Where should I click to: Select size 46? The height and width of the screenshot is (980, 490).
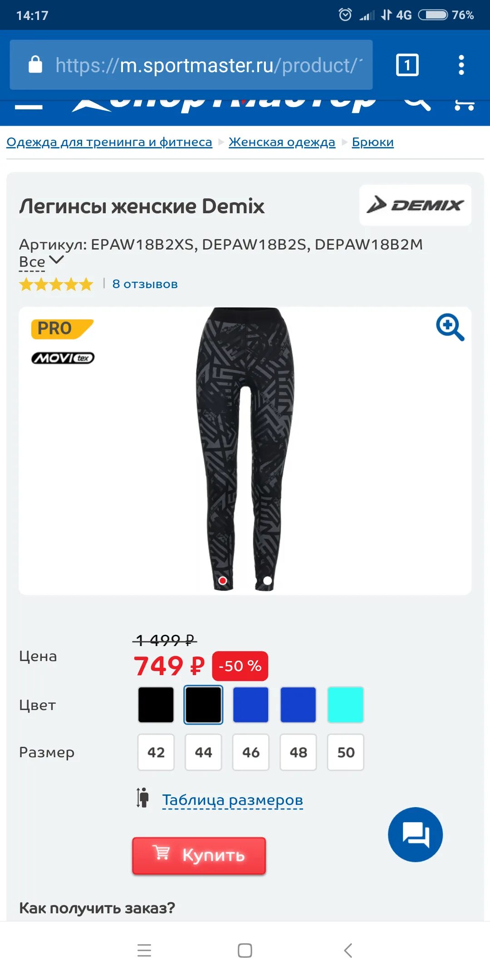point(251,752)
